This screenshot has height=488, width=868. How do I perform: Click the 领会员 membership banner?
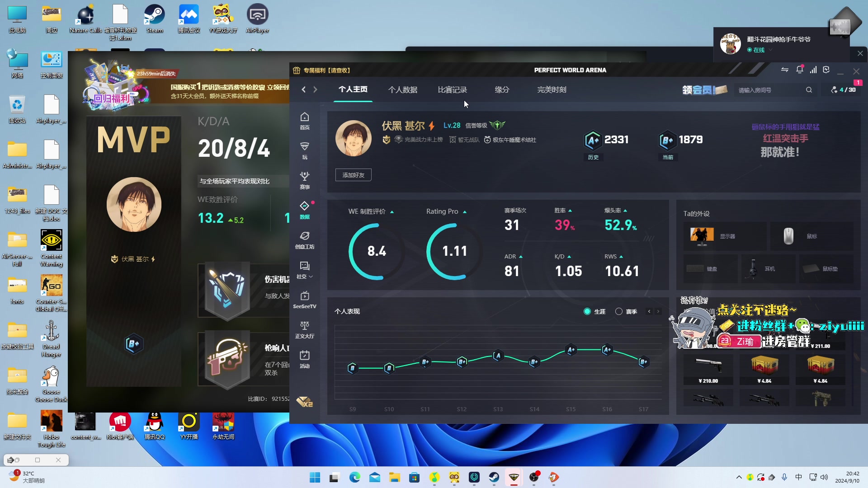pos(704,89)
